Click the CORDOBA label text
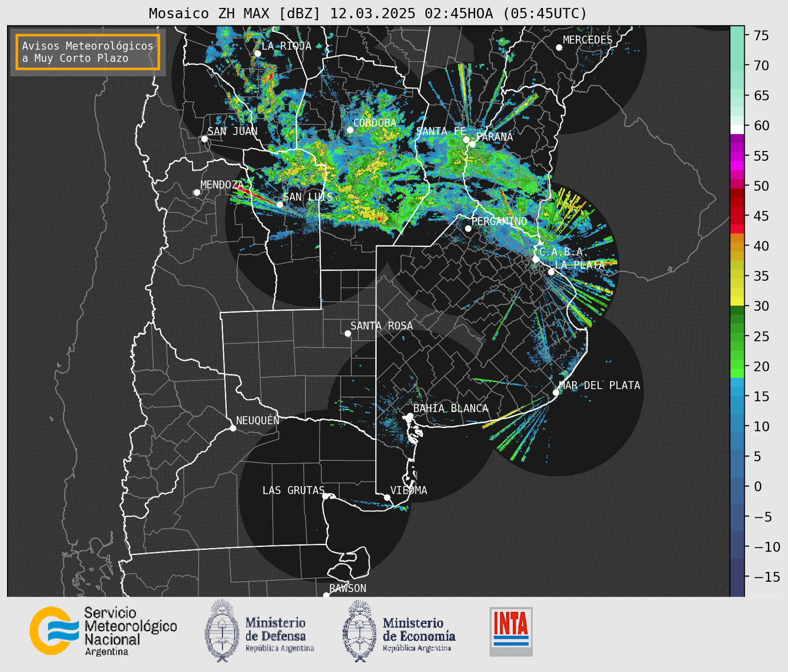This screenshot has height=672, width=788. (x=375, y=123)
